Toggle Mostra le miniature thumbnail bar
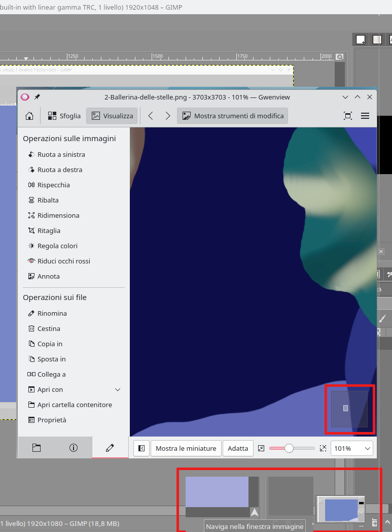This screenshot has height=532, width=392. coord(186,448)
